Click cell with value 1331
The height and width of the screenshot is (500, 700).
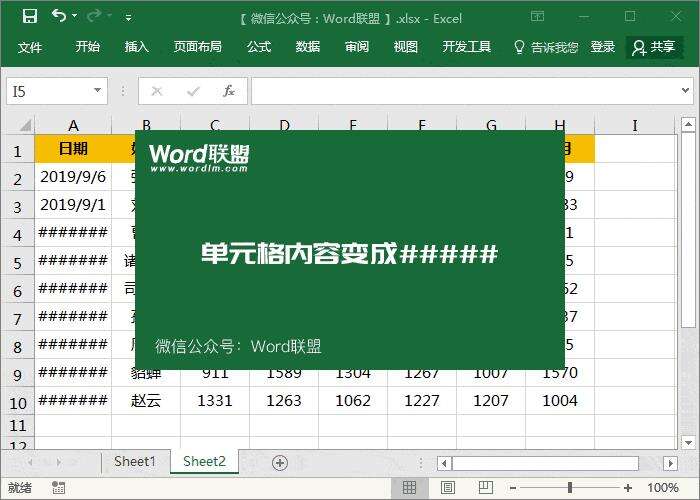pyautogui.click(x=215, y=401)
